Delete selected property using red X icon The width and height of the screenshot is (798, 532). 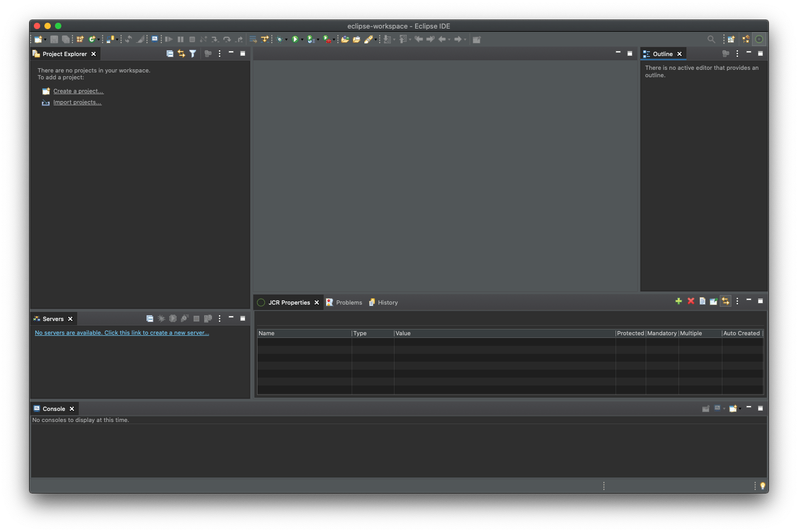tap(691, 301)
